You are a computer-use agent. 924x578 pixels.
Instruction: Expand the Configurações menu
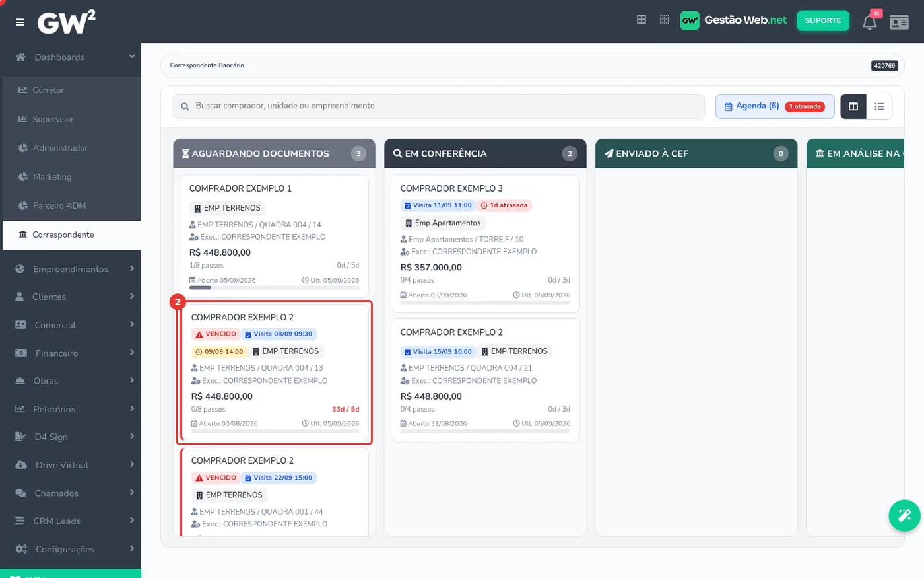click(x=71, y=549)
